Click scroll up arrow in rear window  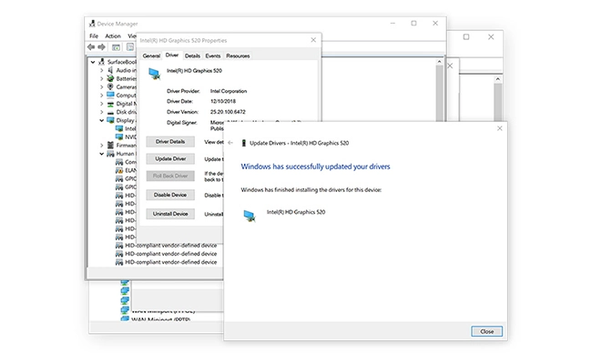click(497, 79)
